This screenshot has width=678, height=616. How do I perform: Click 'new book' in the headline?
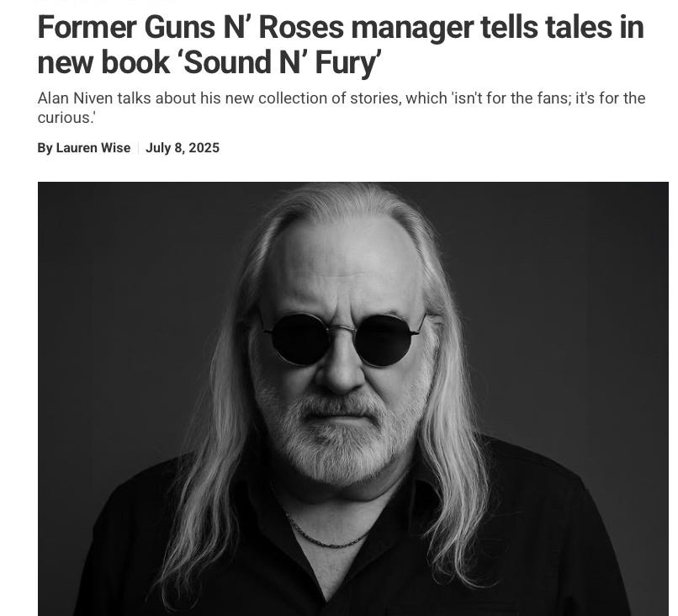103,63
